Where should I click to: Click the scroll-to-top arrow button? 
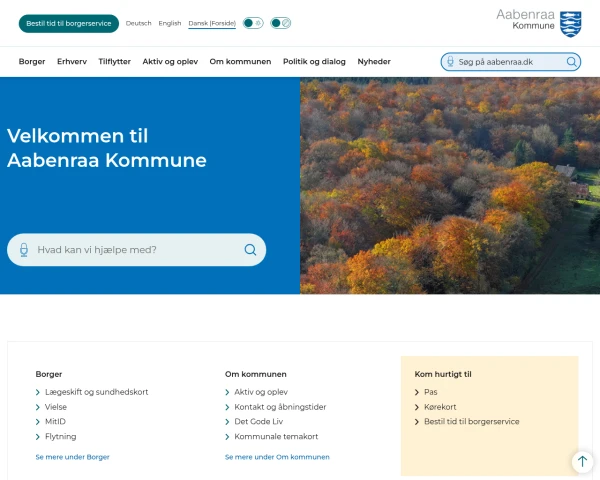point(582,461)
